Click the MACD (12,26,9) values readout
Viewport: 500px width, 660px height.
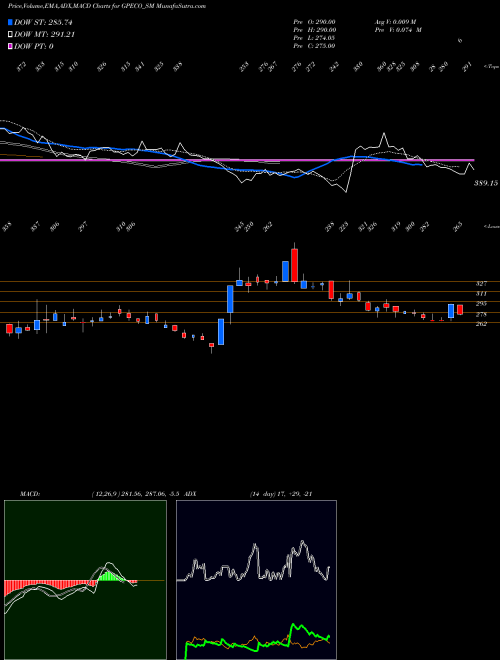[136, 494]
